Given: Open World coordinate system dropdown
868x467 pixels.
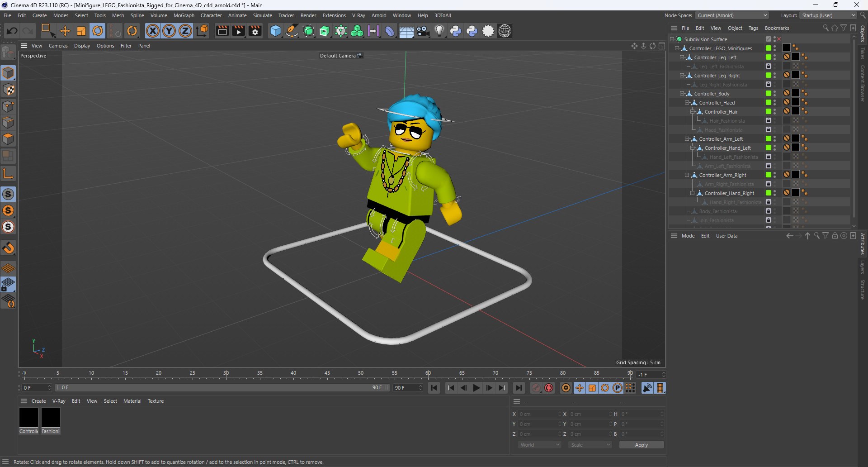Looking at the screenshot, I should pyautogui.click(x=540, y=445).
